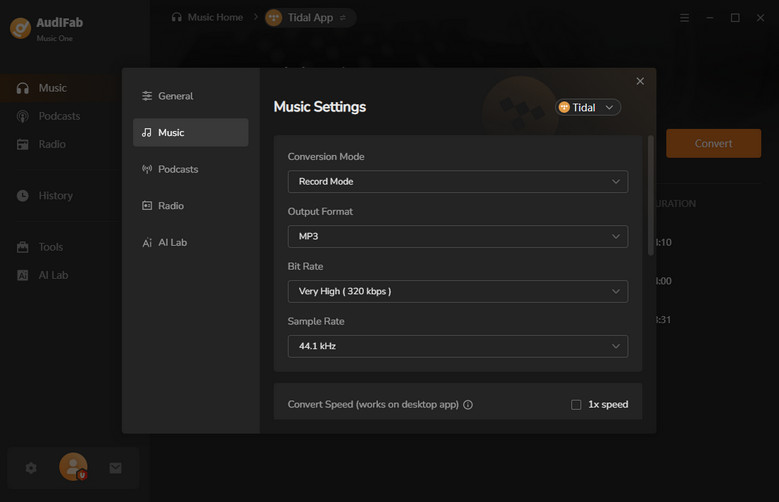779x502 pixels.
Task: Expand the Conversion Mode dropdown
Action: [457, 182]
